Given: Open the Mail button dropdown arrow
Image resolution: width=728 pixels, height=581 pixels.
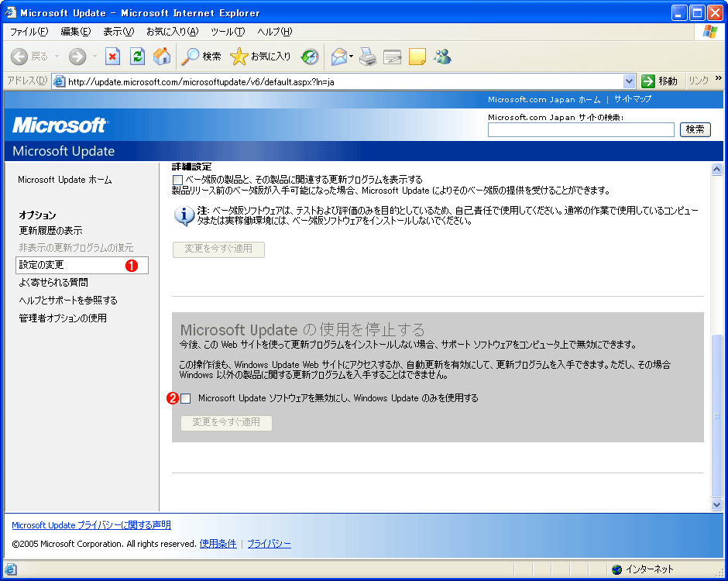Looking at the screenshot, I should pyautogui.click(x=352, y=57).
